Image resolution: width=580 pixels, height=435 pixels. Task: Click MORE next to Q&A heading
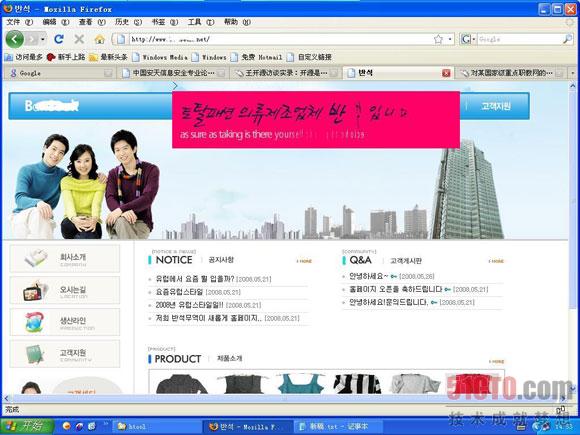point(496,261)
